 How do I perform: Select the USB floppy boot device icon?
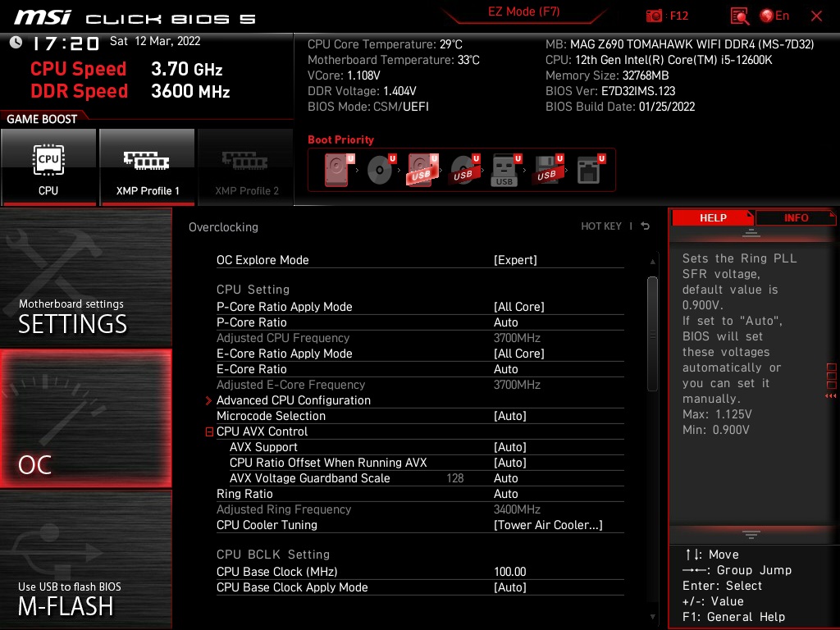[x=547, y=170]
